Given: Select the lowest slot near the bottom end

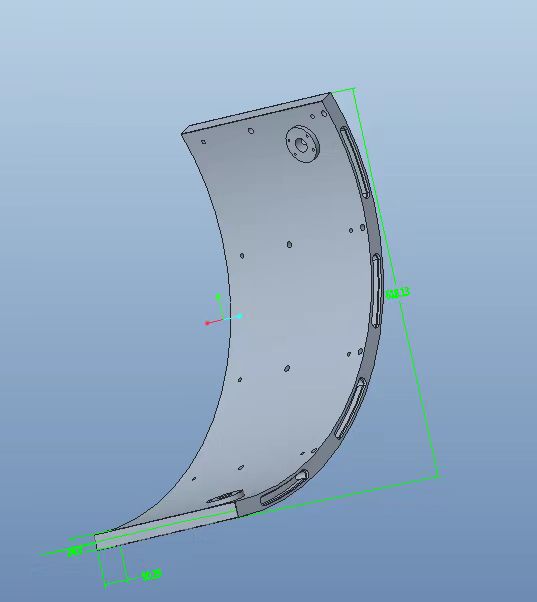Looking at the screenshot, I should (284, 487).
